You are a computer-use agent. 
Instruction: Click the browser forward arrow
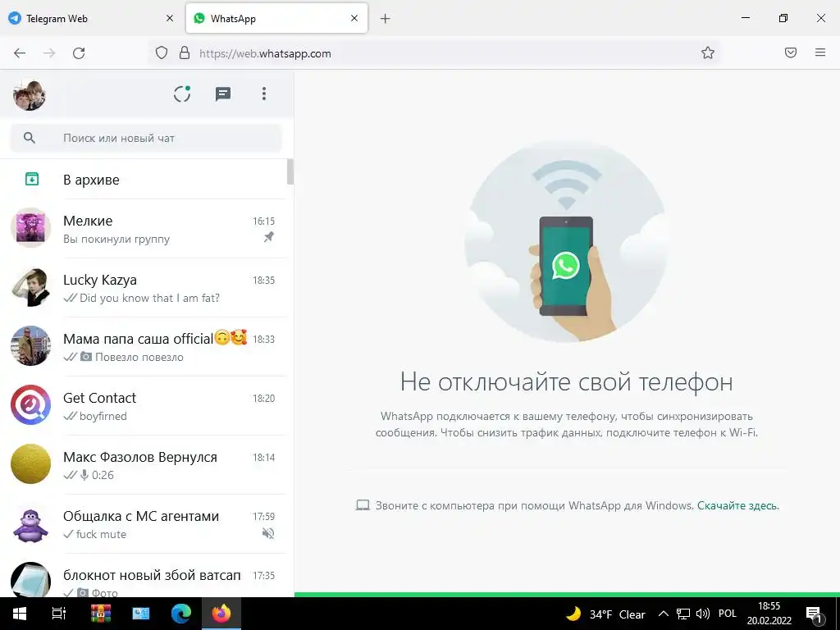coord(49,53)
